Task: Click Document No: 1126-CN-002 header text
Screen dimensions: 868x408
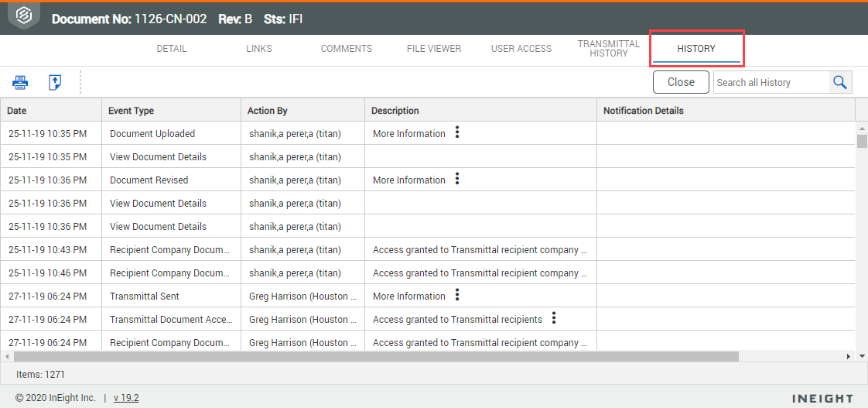Action: 129,19
